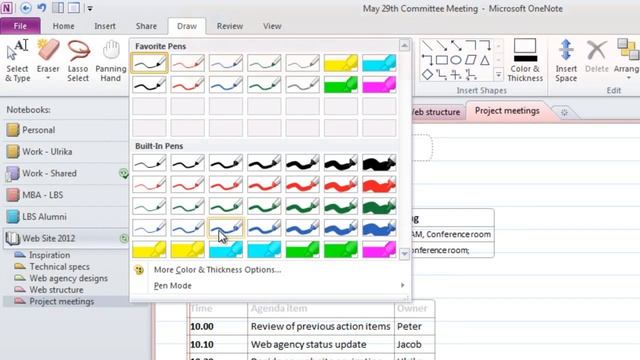Expand the Insert Shapes gallery
Image resolution: width=640 pixels, height=360 pixels.
pyautogui.click(x=498, y=75)
